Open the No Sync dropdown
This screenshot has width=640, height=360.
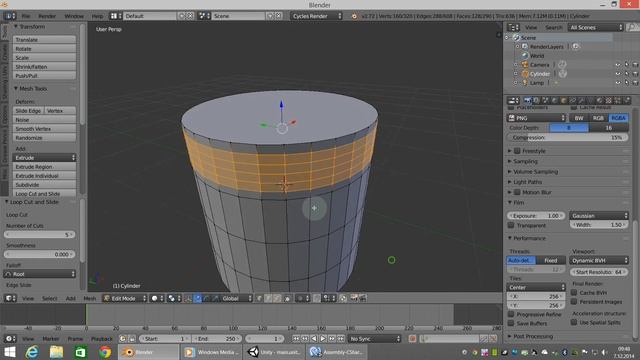374,339
